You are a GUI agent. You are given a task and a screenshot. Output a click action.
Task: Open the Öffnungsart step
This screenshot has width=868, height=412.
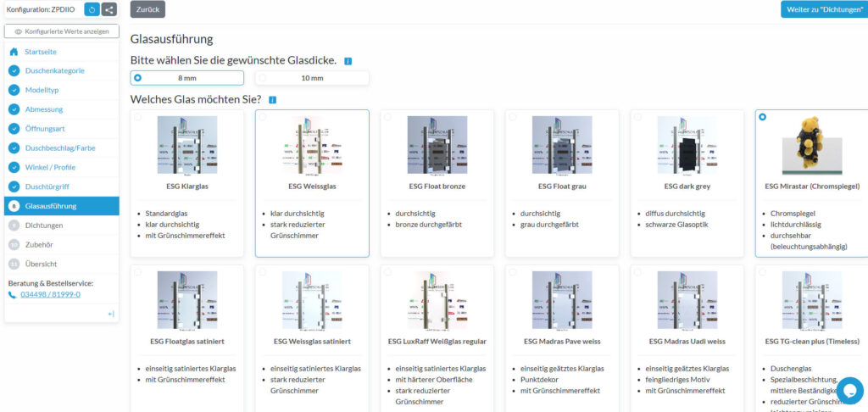(45, 129)
